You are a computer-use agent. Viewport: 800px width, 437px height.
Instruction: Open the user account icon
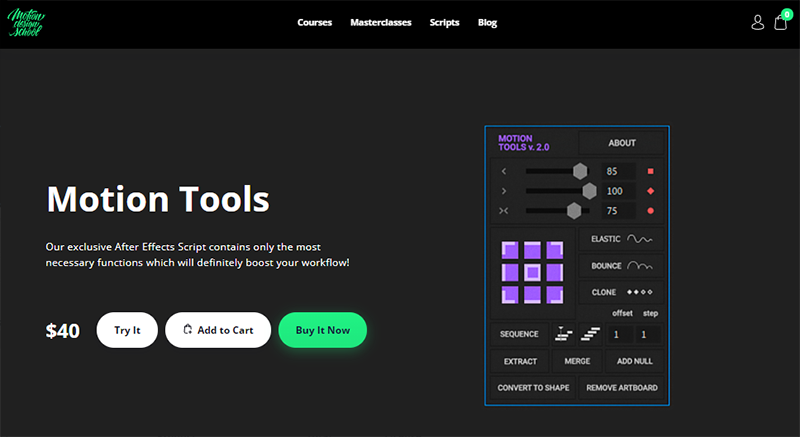tap(757, 22)
